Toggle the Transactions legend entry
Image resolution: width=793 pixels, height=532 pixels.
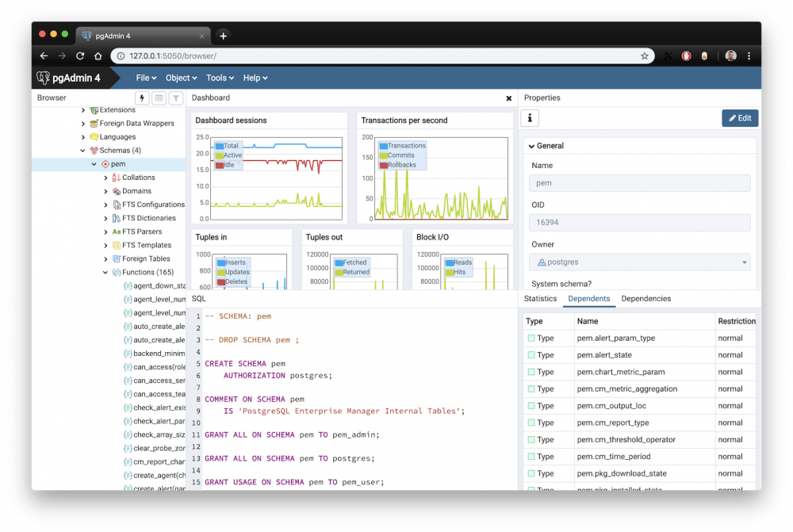pos(403,146)
